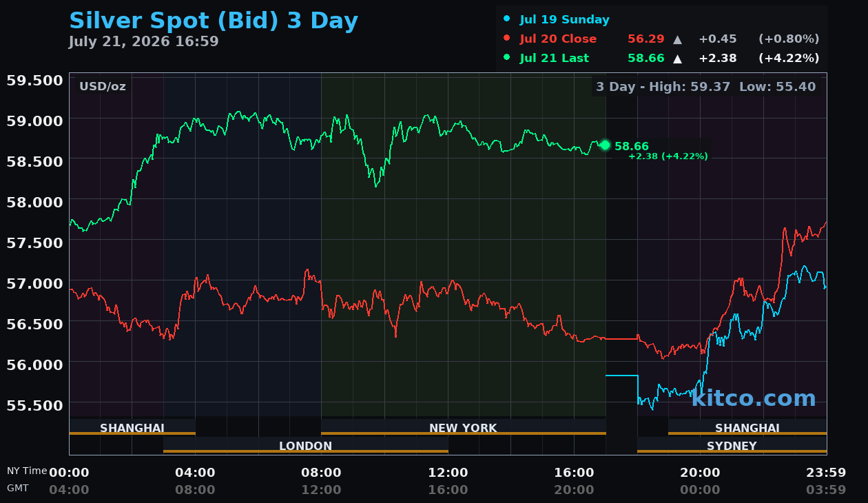Click the 3 Day High Low summary box
This screenshot has height=503, width=868.
click(705, 87)
